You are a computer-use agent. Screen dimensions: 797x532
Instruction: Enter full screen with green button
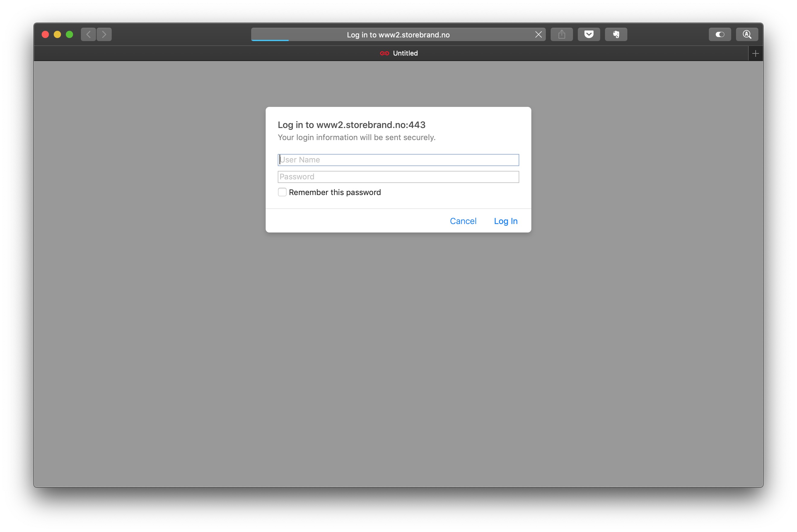coord(69,34)
